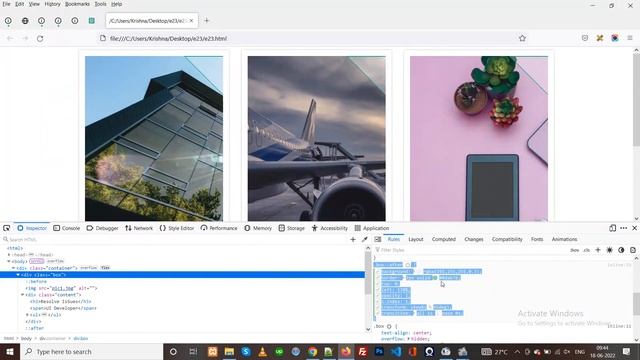Toggle the background declaration checkbox
This screenshot has width=640, height=360.
[378, 271]
